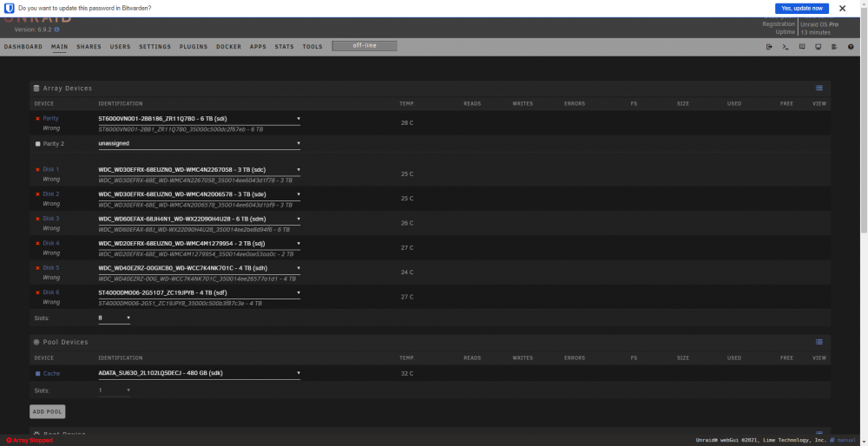This screenshot has height=446, width=868.
Task: Open the Cache device dropdown
Action: (200, 373)
